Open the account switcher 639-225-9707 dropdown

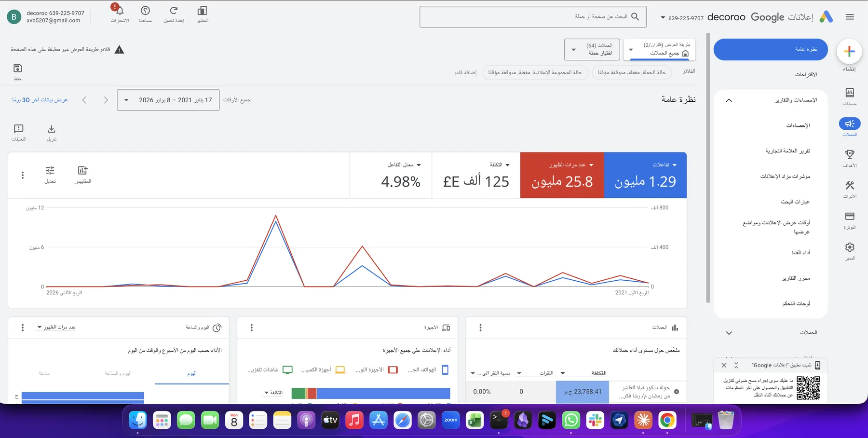pyautogui.click(x=682, y=18)
